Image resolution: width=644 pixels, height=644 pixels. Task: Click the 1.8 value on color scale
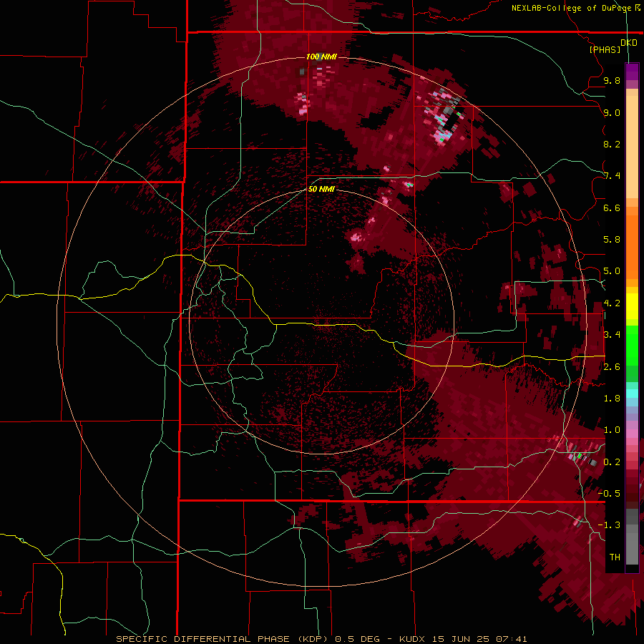[x=612, y=399]
